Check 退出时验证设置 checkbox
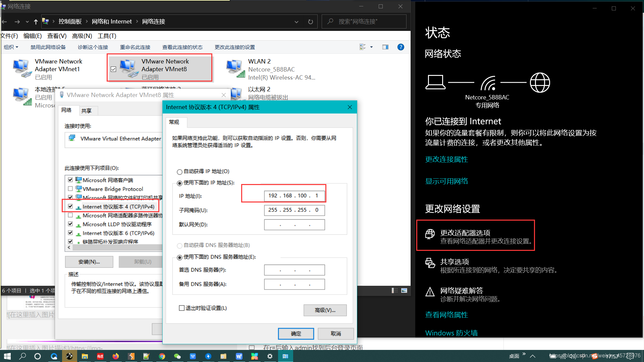 [x=182, y=308]
